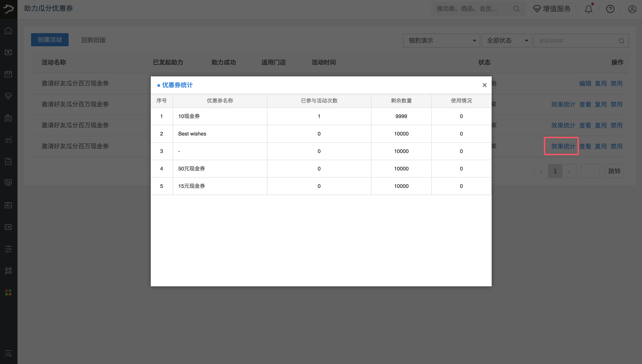The image size is (642, 364).
Task: Click the highlighted 效果统计 link
Action: coord(563,146)
